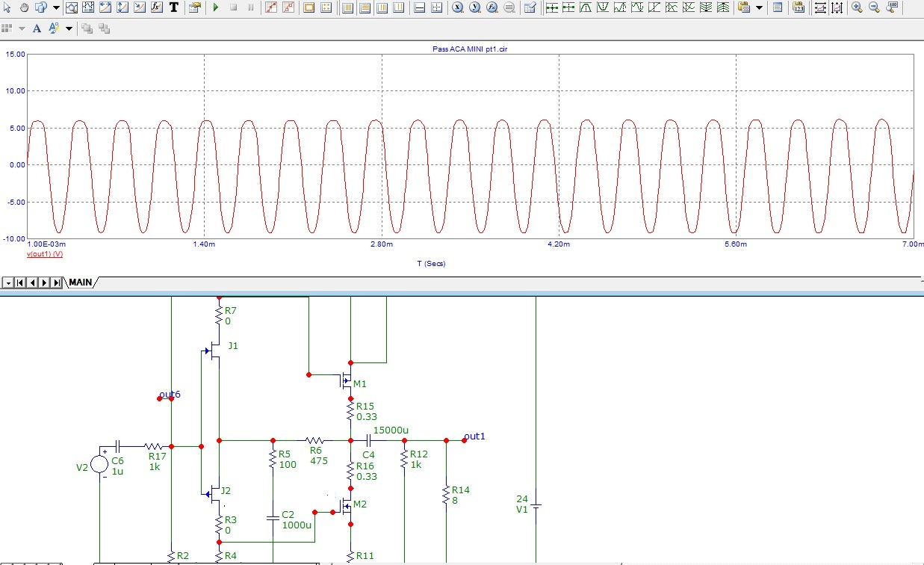Open the clipboard copy dropdown arrow
This screenshot has height=565, width=924.
(759, 7)
